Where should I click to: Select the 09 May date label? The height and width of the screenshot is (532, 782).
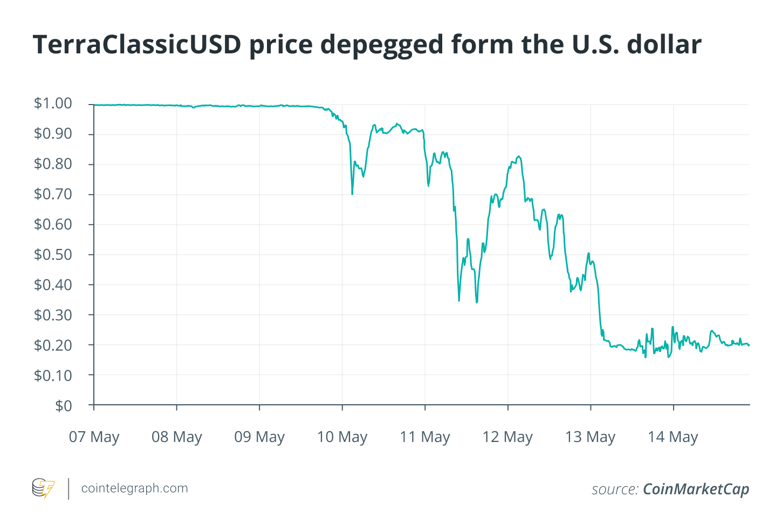259,437
